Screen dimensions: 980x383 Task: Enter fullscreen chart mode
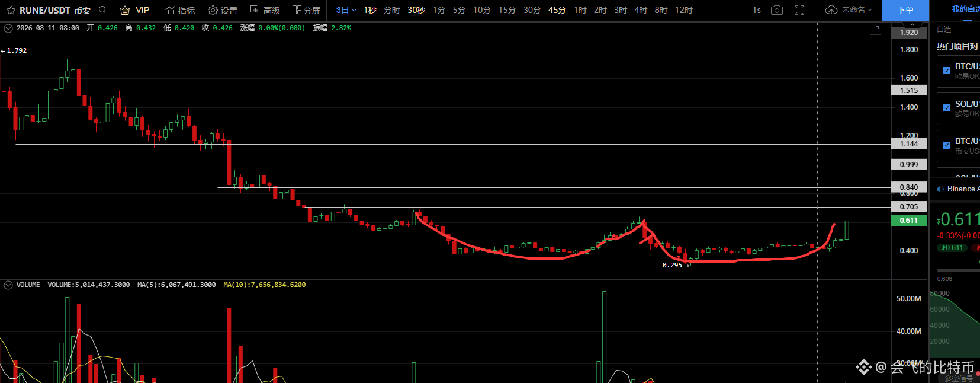799,10
